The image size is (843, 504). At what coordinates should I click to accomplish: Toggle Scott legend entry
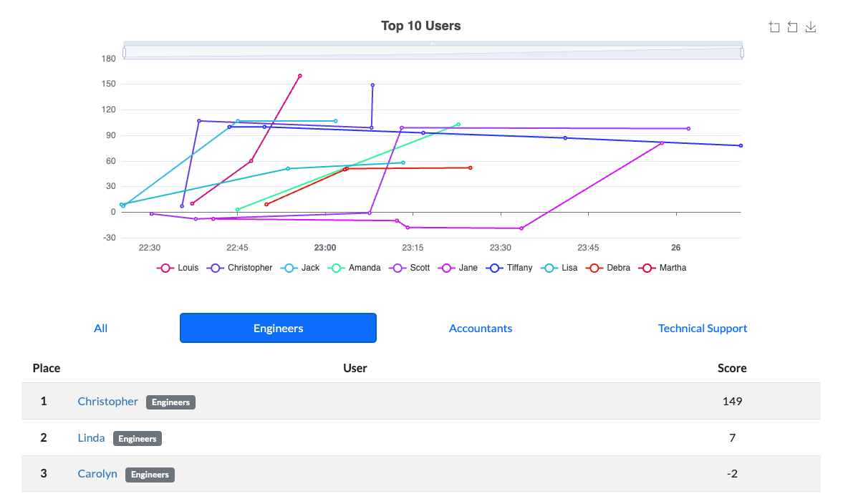click(410, 268)
